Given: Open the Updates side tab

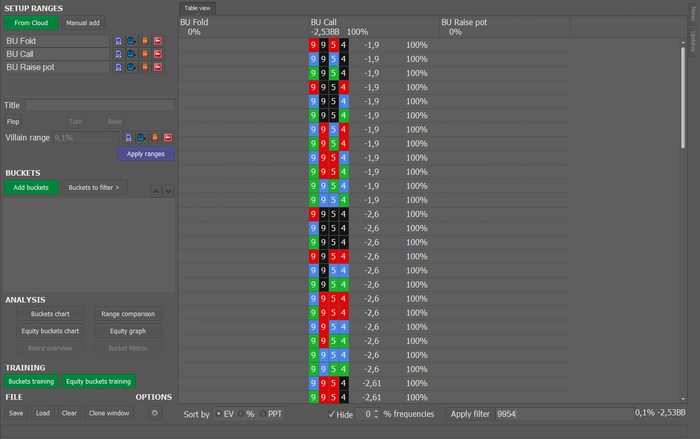Looking at the screenshot, I should point(693,41).
